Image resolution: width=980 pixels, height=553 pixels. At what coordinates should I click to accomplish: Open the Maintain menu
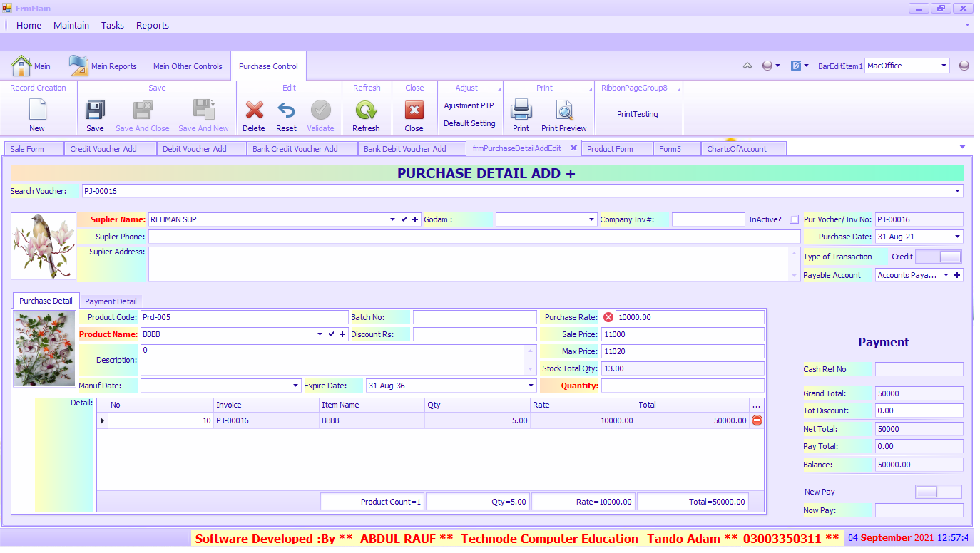(x=71, y=25)
